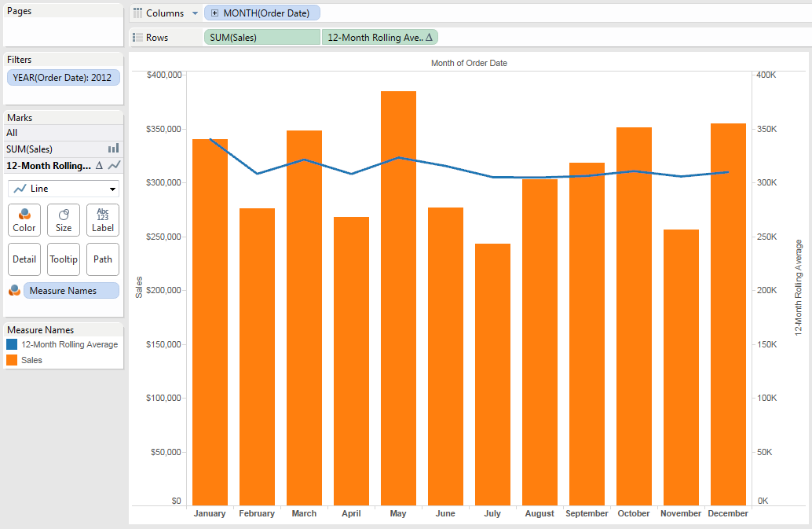Click the Pages shelf title
812x529 pixels.
[19, 11]
